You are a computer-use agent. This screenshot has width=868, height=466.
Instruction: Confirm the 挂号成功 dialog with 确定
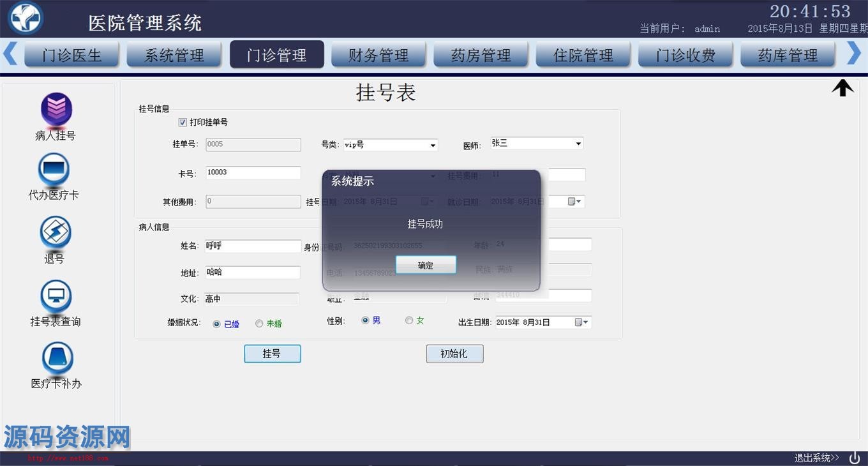tap(426, 265)
